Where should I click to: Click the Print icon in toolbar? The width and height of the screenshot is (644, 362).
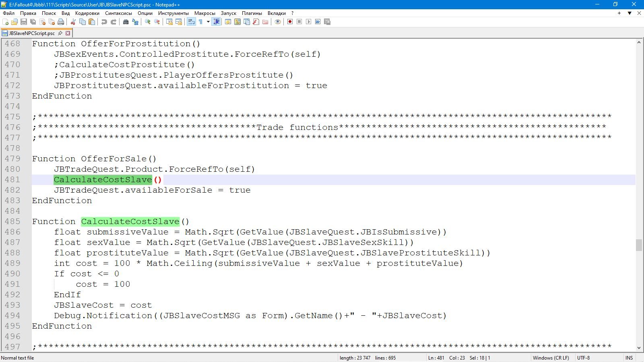[x=61, y=22]
